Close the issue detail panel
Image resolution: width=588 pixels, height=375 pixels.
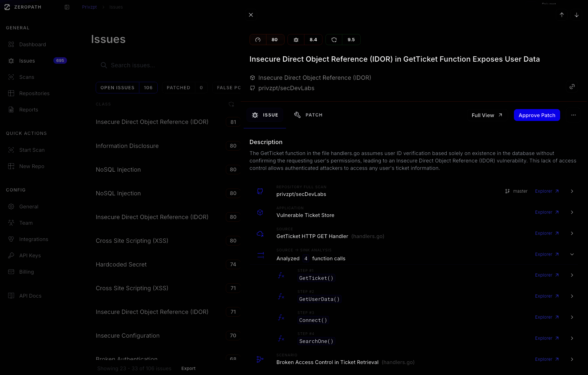pos(251,15)
